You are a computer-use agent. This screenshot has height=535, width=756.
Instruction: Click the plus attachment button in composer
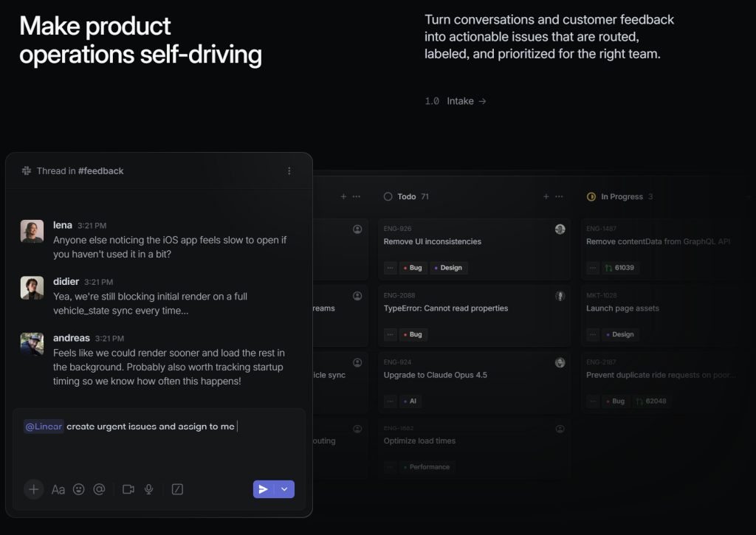(x=34, y=490)
